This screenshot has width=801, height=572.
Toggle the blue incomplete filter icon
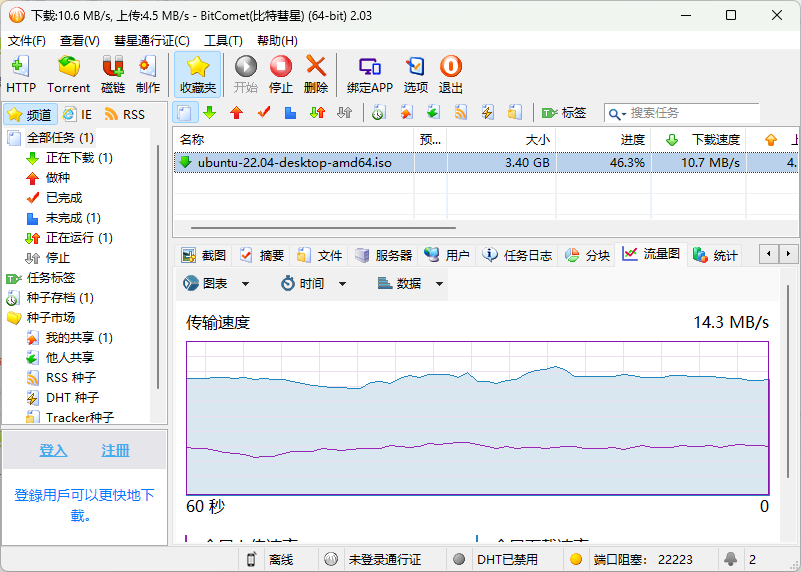[290, 113]
